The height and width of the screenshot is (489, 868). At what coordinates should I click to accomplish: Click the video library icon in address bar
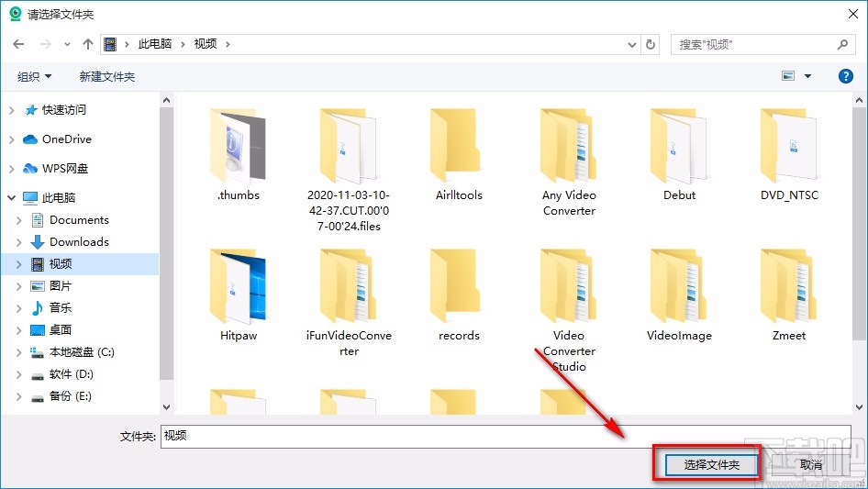pyautogui.click(x=110, y=44)
